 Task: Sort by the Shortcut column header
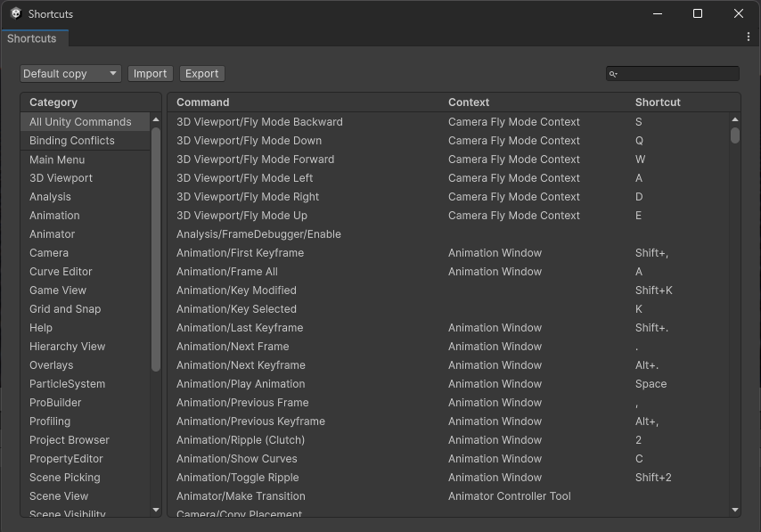pos(658,102)
